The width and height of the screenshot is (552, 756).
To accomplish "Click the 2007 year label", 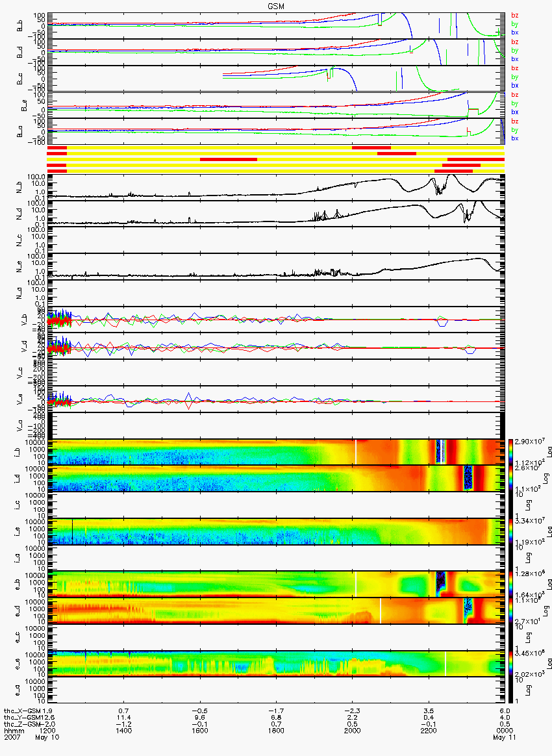I will tap(12, 737).
